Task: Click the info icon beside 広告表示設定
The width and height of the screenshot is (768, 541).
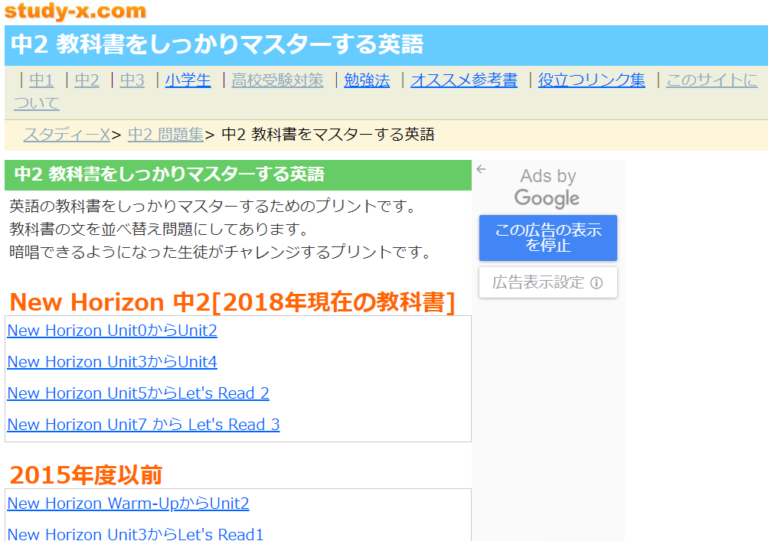Action: point(596,282)
